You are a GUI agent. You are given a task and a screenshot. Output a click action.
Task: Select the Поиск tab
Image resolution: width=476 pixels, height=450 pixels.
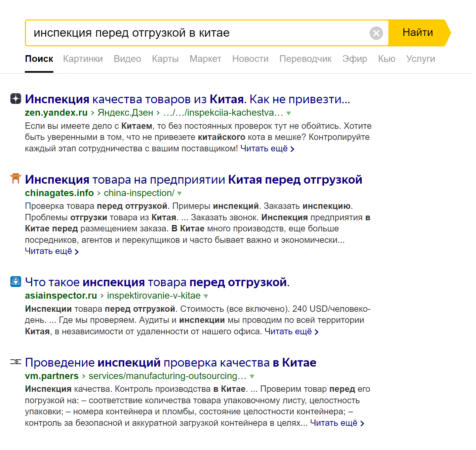tap(39, 59)
